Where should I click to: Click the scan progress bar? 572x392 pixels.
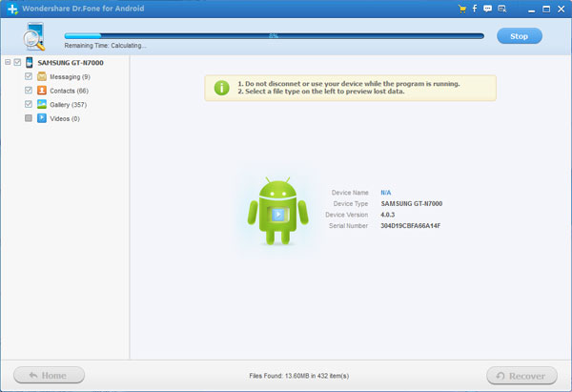click(275, 36)
